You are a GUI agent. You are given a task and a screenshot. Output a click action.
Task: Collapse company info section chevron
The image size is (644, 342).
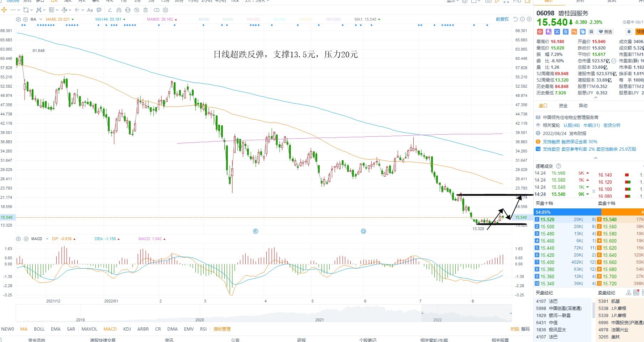596,158
